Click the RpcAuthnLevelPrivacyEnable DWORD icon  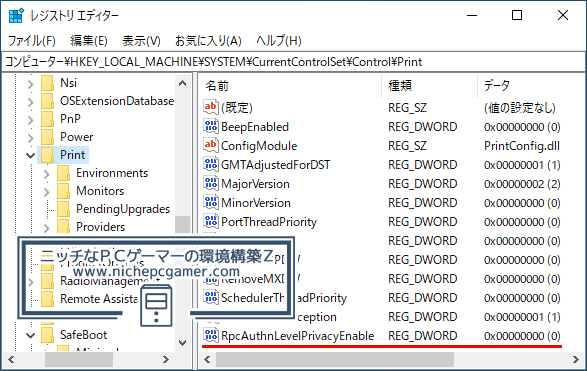(x=211, y=335)
